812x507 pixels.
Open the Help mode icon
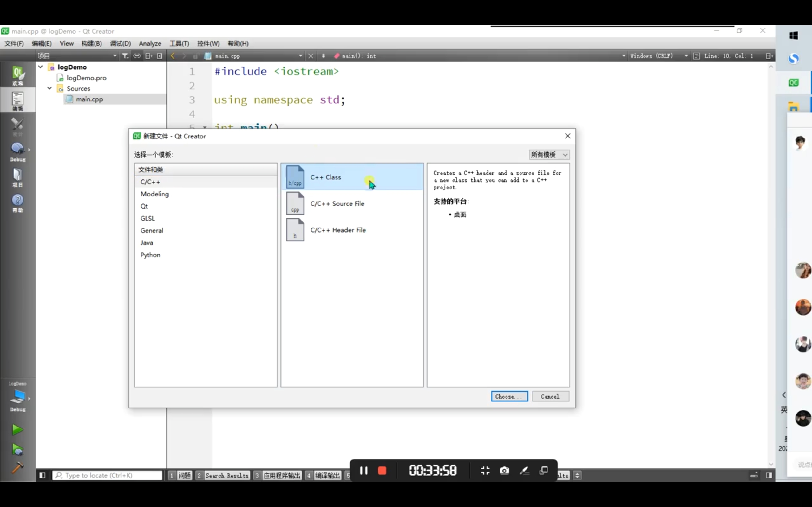pyautogui.click(x=17, y=202)
